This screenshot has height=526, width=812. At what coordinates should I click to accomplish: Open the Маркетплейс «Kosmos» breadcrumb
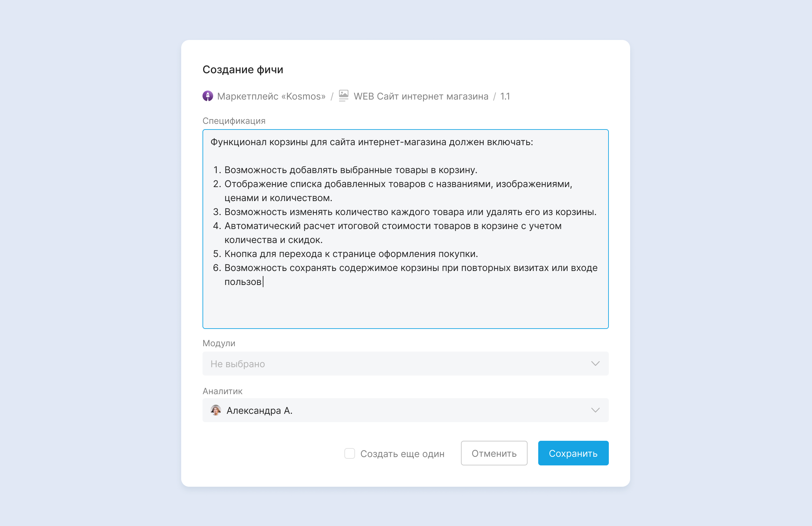point(271,96)
